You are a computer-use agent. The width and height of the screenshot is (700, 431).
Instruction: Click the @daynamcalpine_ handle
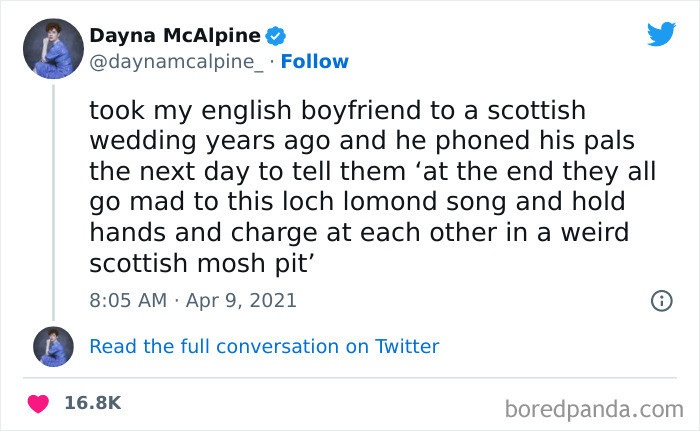coord(179,61)
